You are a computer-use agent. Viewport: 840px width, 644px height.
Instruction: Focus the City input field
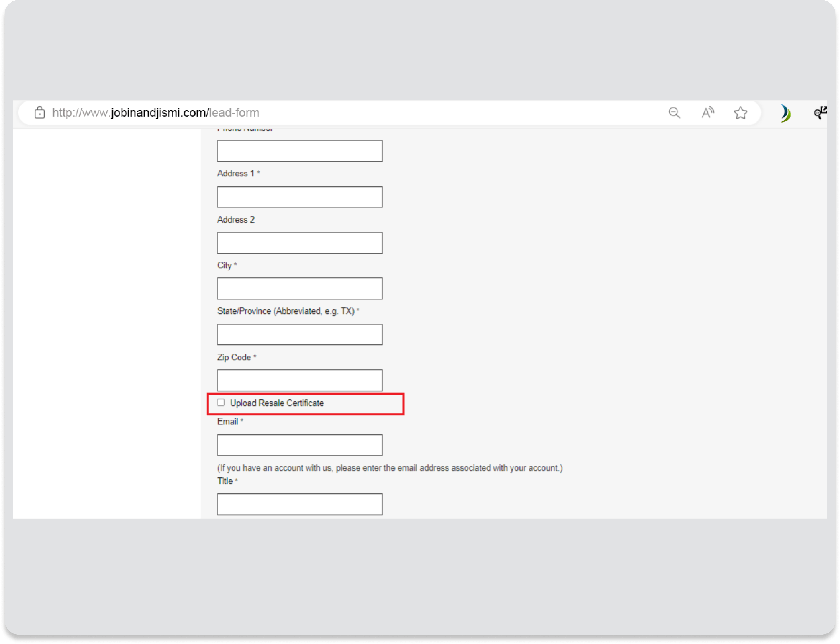299,288
